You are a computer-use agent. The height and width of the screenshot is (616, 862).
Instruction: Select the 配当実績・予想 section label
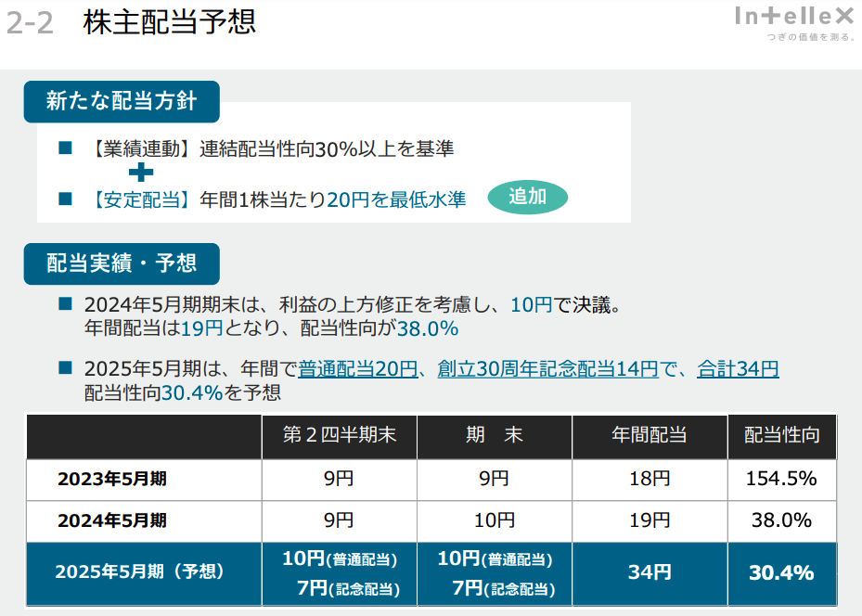tap(122, 263)
